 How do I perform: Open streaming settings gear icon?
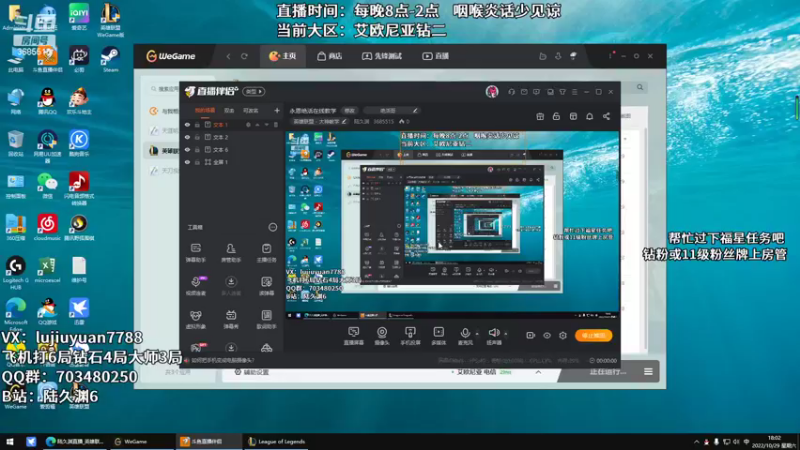click(x=563, y=335)
